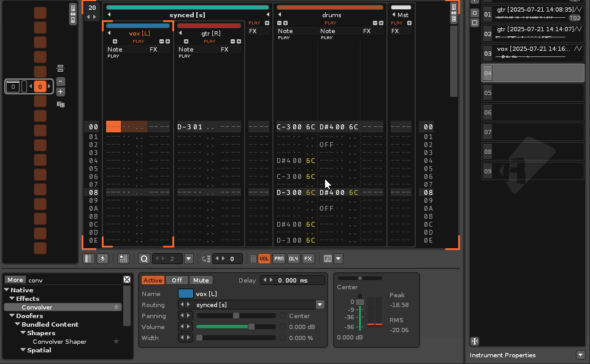Collapse the drums track with its arrow

coord(280,15)
